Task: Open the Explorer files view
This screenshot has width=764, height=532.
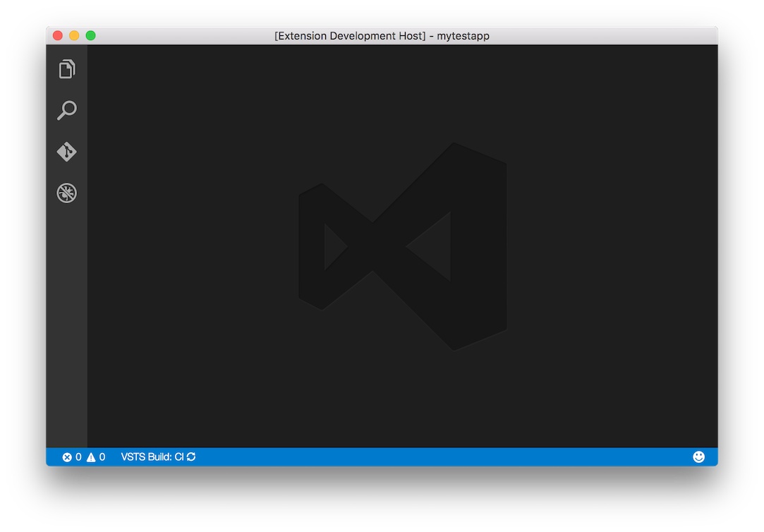Action: [67, 69]
